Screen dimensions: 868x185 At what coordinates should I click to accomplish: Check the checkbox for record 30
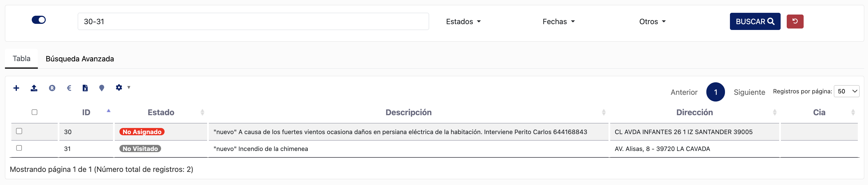[19, 131]
